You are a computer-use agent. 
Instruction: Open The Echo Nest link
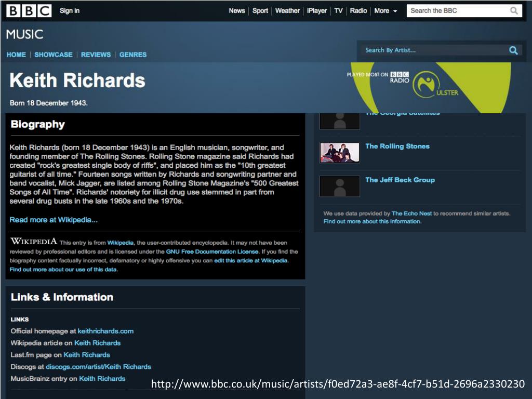point(411,214)
